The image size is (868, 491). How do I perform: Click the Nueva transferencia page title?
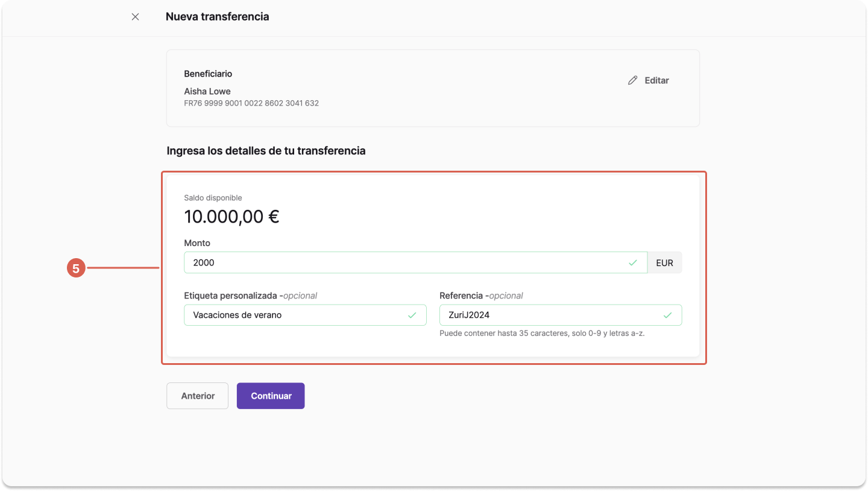point(217,17)
